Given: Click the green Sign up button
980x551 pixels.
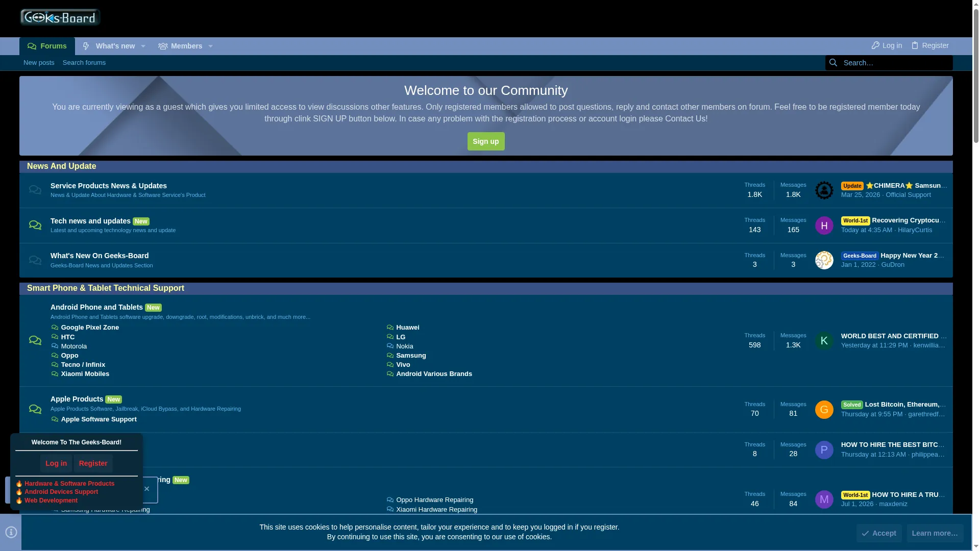Looking at the screenshot, I should [x=486, y=141].
